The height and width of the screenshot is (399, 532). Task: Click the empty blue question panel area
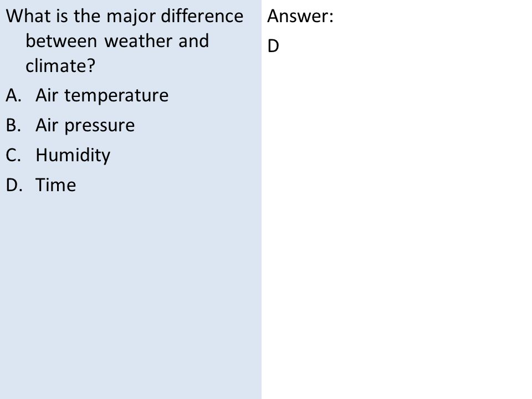click(131, 295)
